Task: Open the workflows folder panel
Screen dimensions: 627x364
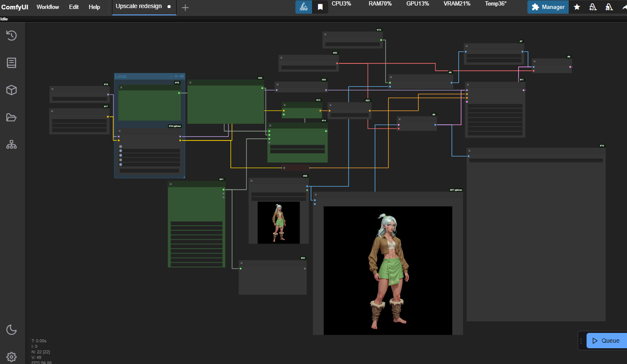Action: (11, 118)
